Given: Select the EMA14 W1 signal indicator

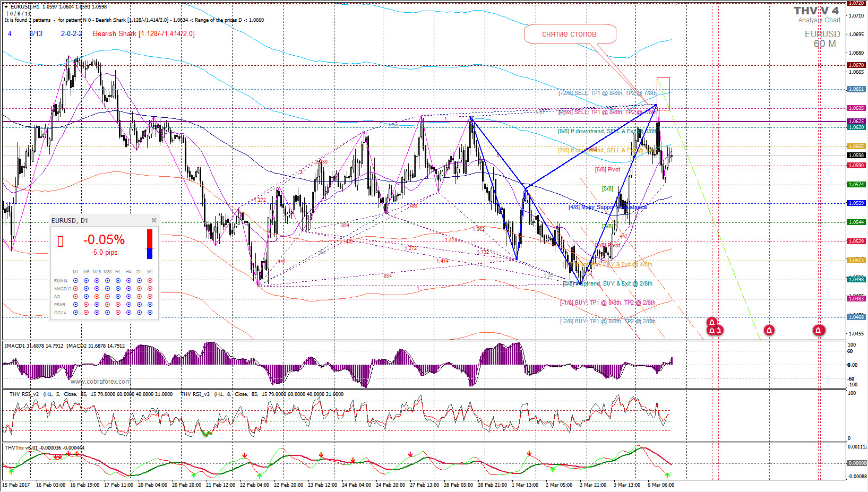Looking at the screenshot, I should pos(150,281).
